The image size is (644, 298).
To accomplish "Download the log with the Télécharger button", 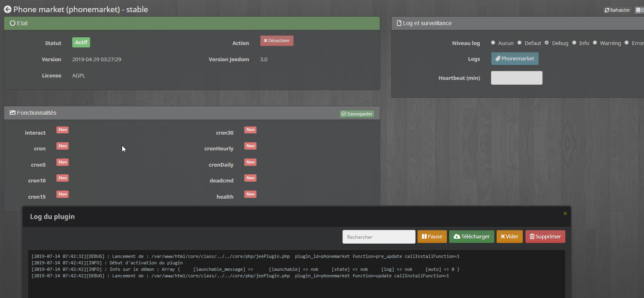I will pos(472,236).
